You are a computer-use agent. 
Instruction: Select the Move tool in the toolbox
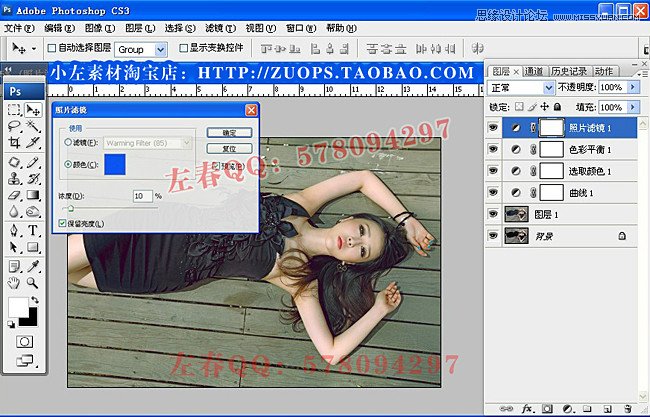[x=33, y=110]
